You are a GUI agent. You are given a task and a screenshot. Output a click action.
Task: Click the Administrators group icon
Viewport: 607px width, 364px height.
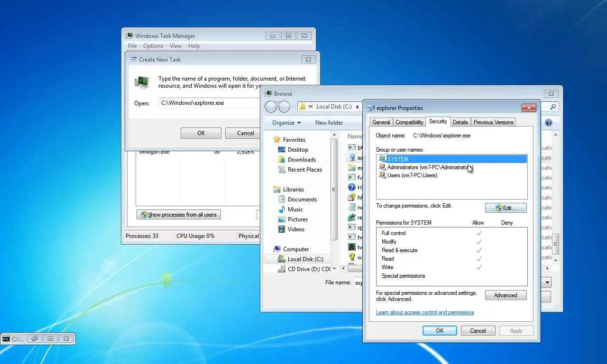pyautogui.click(x=382, y=167)
